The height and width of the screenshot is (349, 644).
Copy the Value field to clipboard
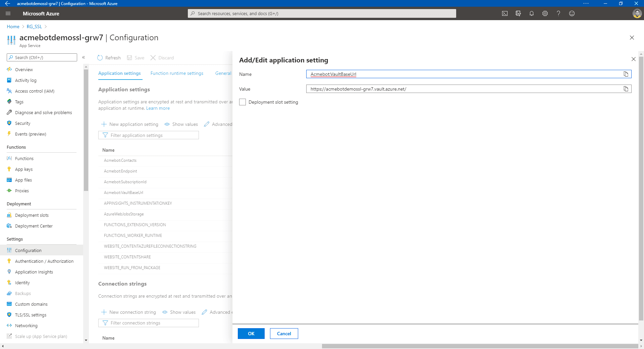click(x=626, y=89)
